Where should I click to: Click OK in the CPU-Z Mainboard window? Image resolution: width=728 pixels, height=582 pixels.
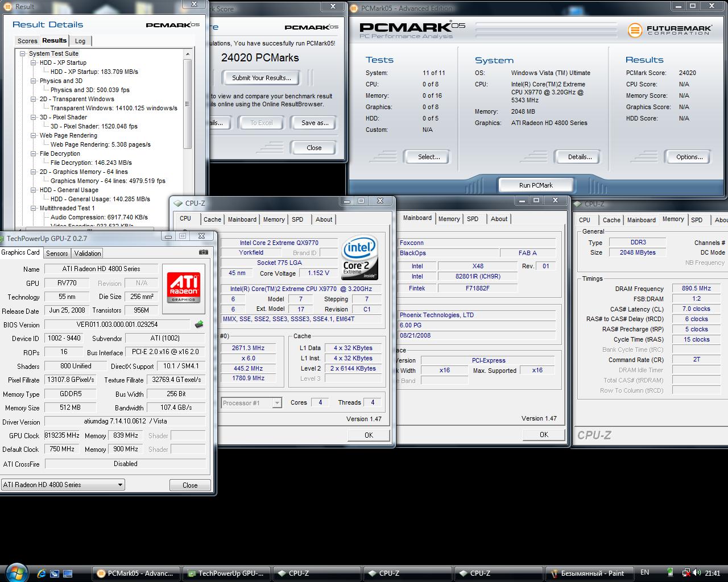click(x=544, y=434)
